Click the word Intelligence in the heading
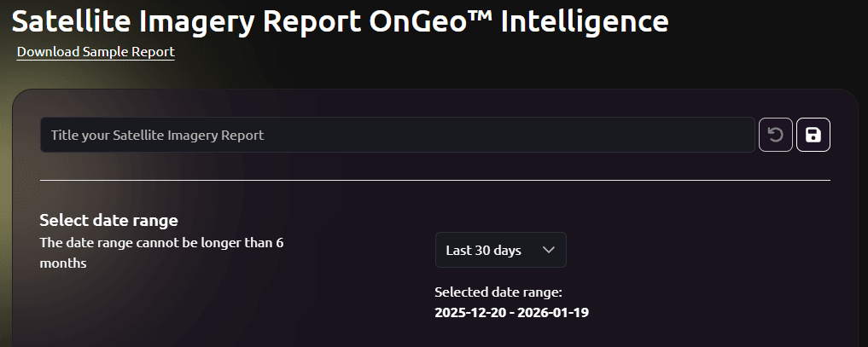The image size is (868, 347). point(584,21)
